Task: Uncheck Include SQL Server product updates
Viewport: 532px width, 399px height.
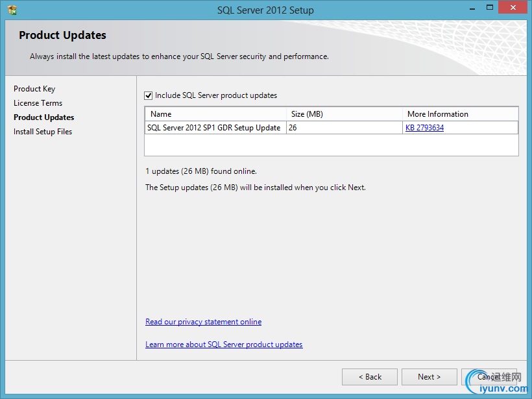Action: point(149,95)
